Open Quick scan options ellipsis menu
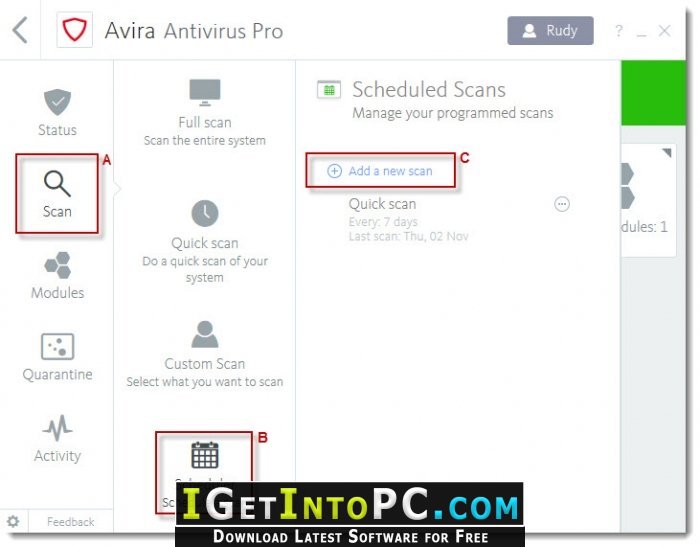The width and height of the screenshot is (700, 547). click(562, 204)
